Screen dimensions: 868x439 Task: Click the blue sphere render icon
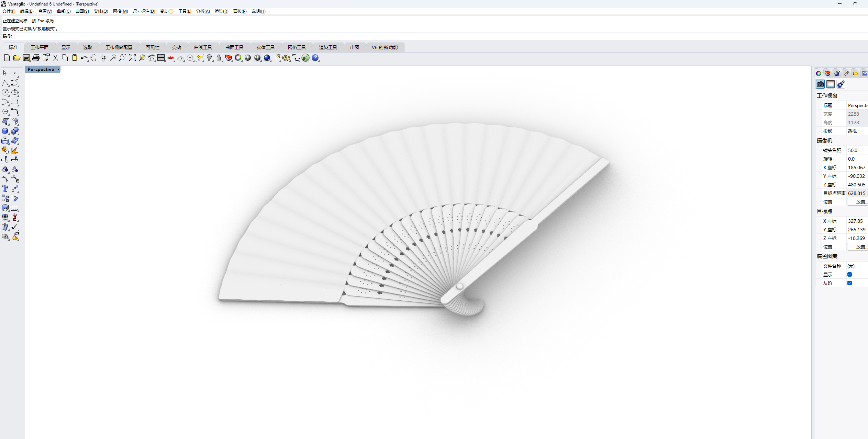coord(267,58)
